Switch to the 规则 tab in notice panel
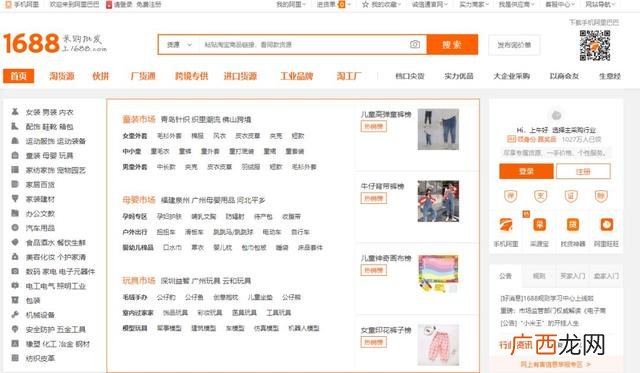Image resolution: width=640 pixels, height=373 pixels. click(539, 276)
